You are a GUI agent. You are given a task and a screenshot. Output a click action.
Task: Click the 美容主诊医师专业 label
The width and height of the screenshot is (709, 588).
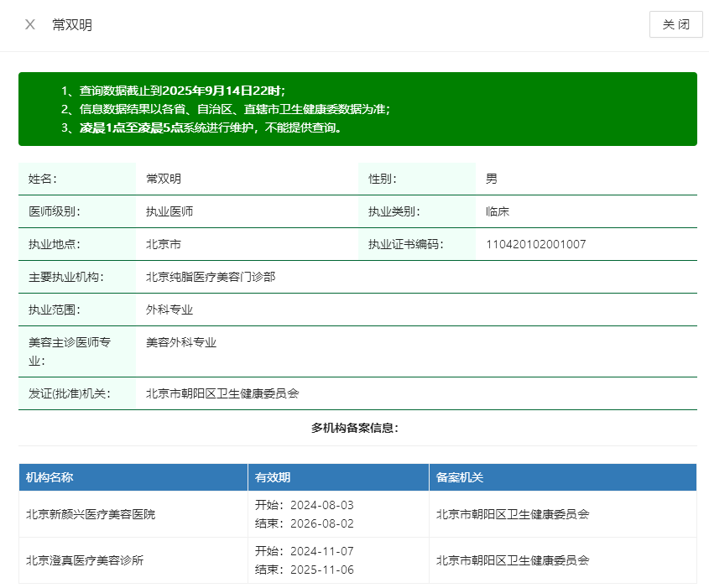click(70, 351)
